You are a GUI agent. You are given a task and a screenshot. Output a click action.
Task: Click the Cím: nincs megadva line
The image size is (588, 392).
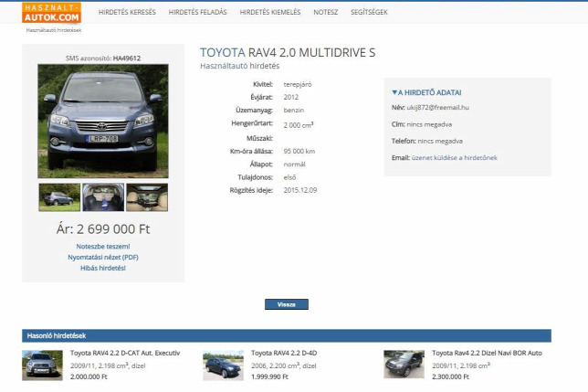[422, 124]
